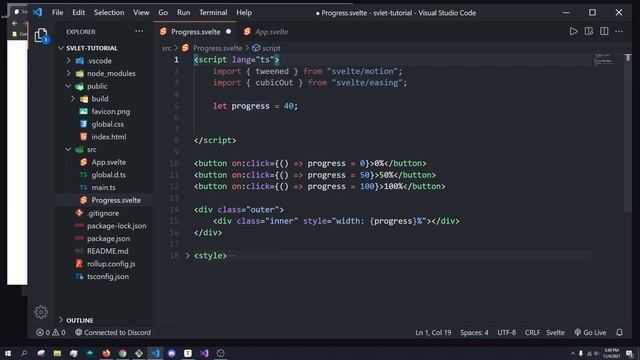Collapse the src folder
640x360 pixels.
point(69,149)
